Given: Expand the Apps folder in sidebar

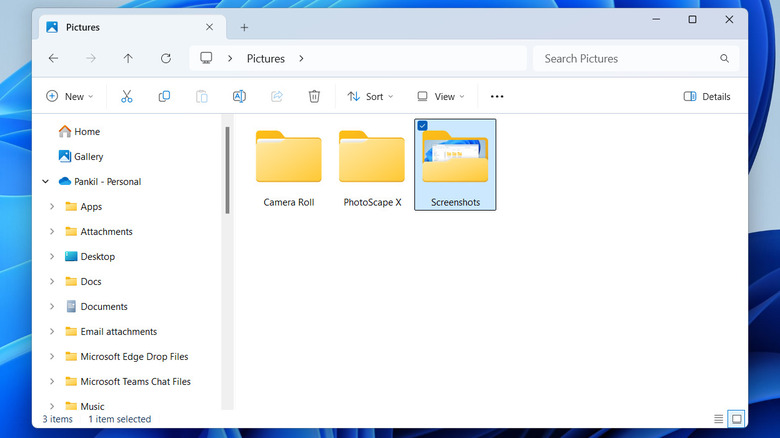Looking at the screenshot, I should [x=52, y=207].
